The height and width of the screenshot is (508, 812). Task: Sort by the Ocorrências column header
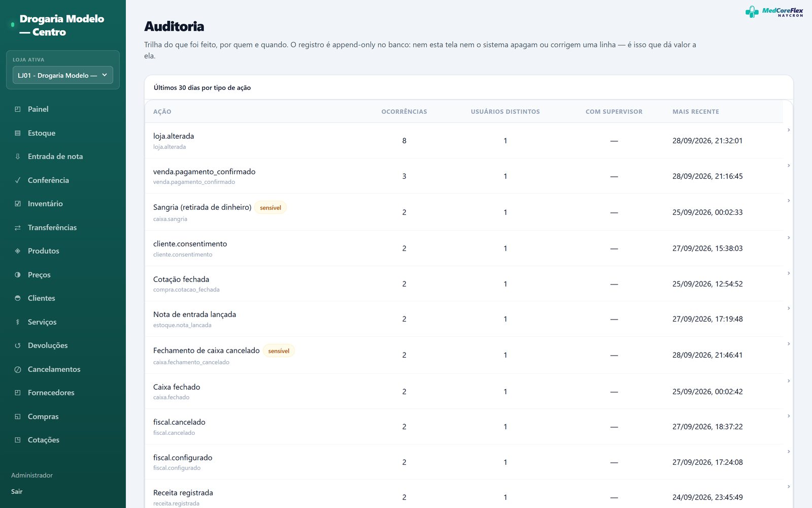(404, 112)
